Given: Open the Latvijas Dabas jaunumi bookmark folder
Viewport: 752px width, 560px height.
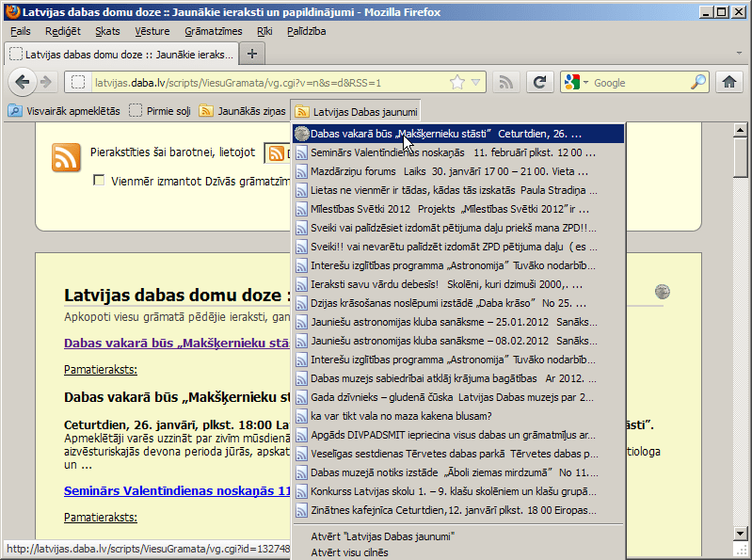Looking at the screenshot, I should (357, 112).
